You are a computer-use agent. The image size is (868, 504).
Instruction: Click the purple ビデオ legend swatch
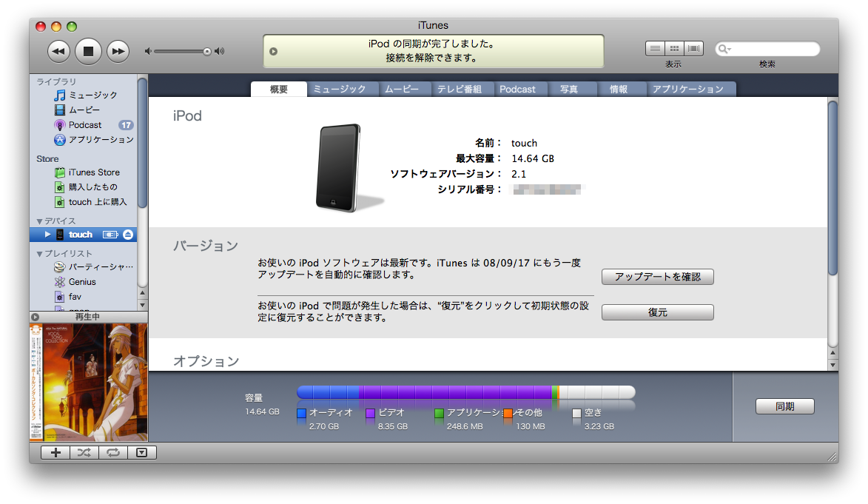coord(370,413)
